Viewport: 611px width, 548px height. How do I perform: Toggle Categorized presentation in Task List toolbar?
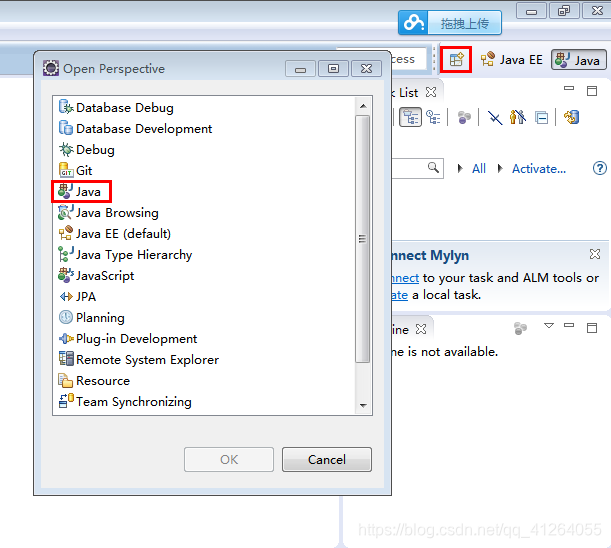click(410, 117)
